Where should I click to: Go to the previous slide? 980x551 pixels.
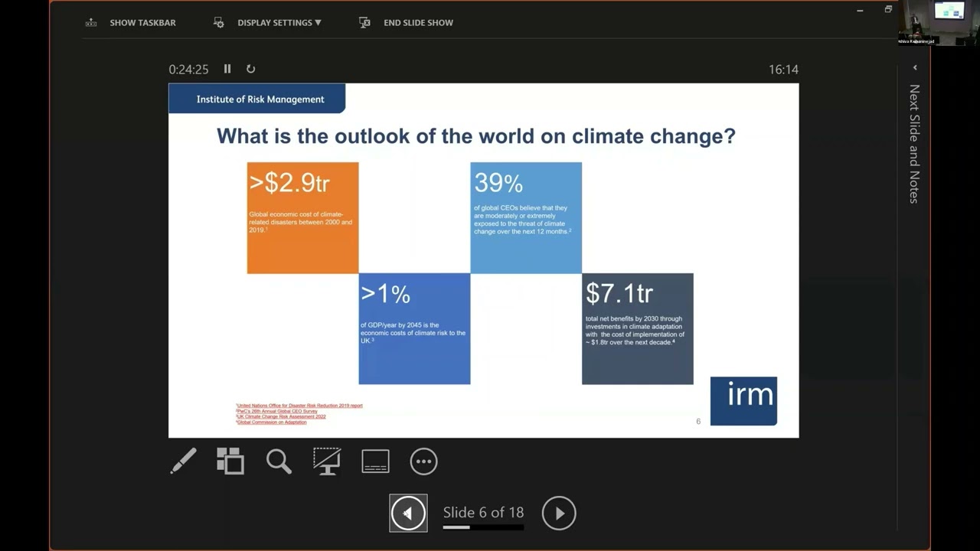[408, 513]
